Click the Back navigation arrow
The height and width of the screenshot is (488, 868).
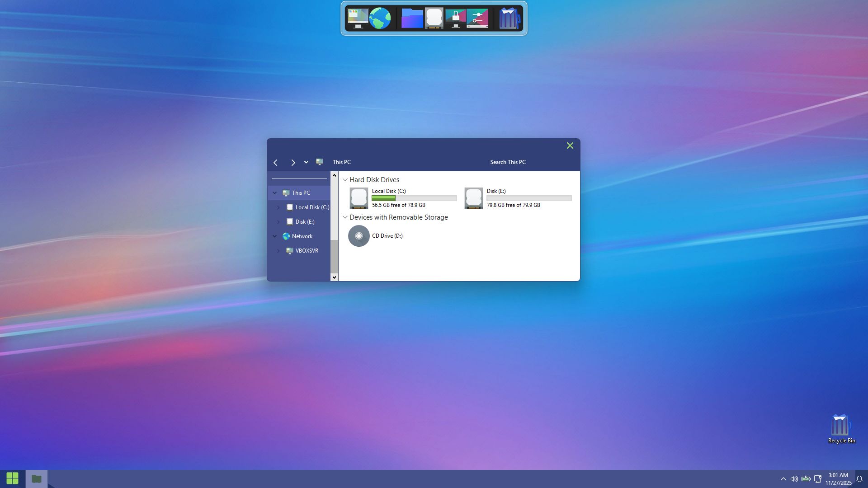point(275,162)
